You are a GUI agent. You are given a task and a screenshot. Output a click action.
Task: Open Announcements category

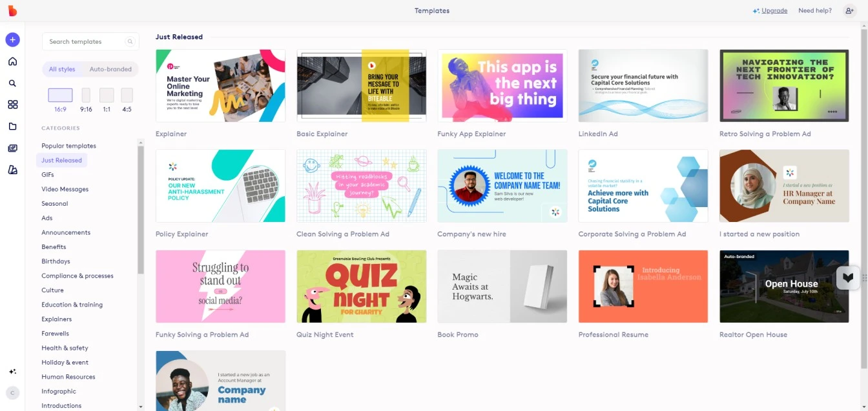coord(66,232)
